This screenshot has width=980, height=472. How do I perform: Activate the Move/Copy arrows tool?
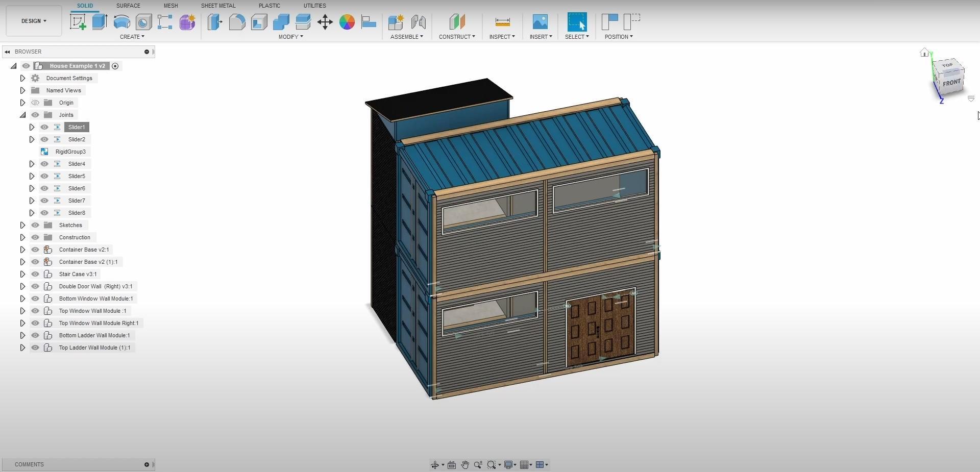point(325,22)
